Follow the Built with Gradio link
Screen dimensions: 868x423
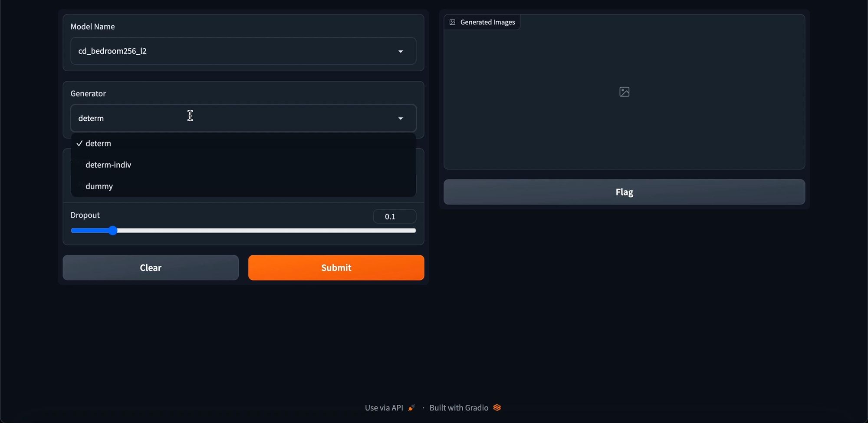pyautogui.click(x=459, y=408)
